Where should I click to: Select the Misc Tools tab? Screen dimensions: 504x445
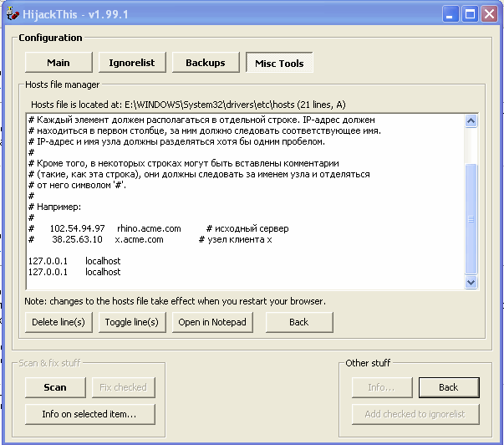(279, 63)
